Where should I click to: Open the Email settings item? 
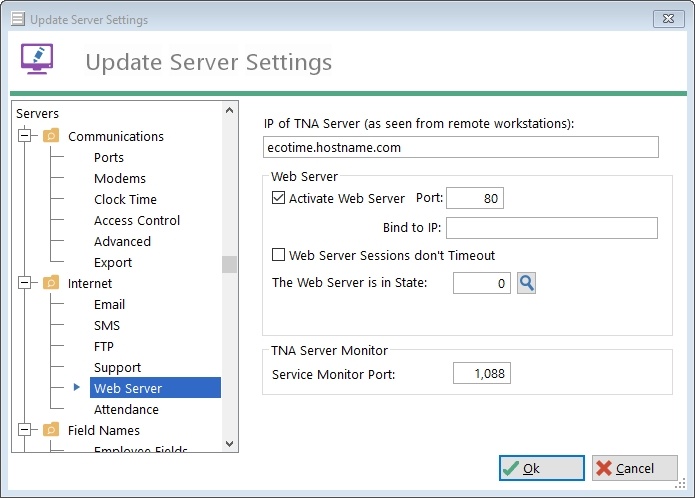coord(109,304)
